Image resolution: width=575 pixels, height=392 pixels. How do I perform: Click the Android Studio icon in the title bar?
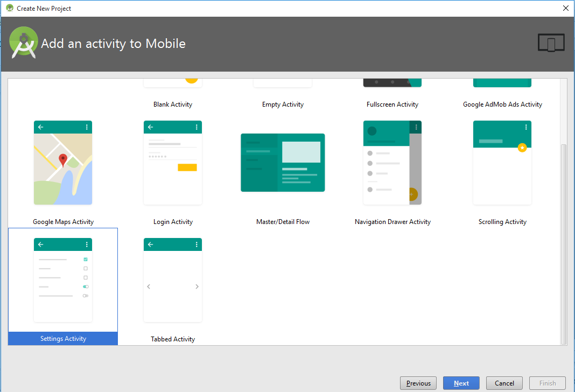point(10,8)
